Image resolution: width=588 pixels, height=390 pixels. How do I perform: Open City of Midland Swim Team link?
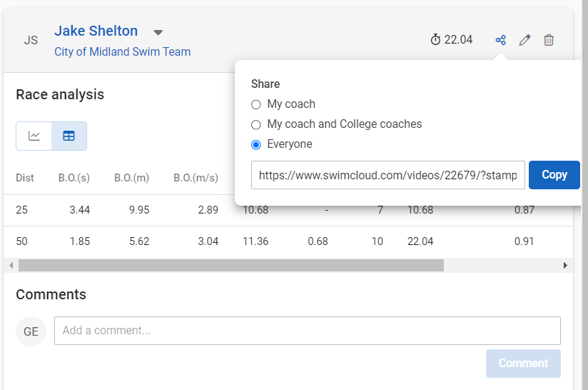pyautogui.click(x=122, y=51)
